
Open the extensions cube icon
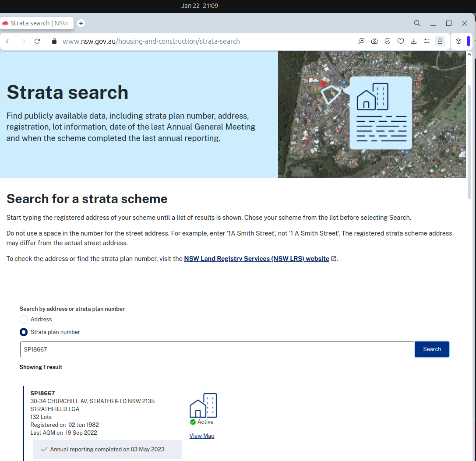click(458, 41)
